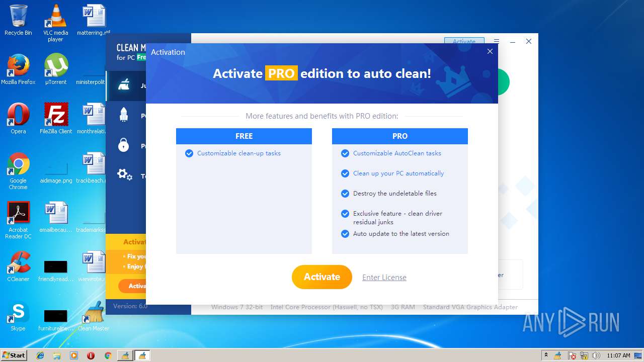Open the emailbecau... document on desktop
This screenshot has height=362, width=644.
click(56, 217)
